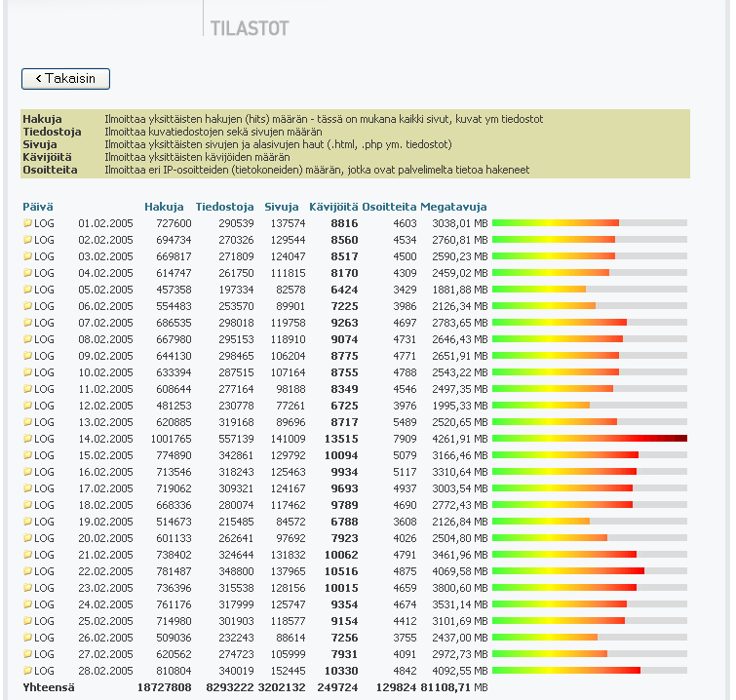The width and height of the screenshot is (736, 700).
Task: Select the total megabytes 81108,71
Action: click(x=445, y=687)
